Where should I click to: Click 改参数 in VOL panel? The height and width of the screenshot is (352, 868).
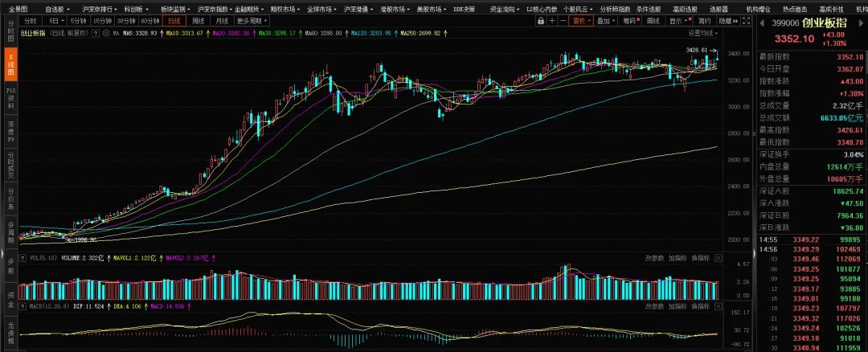654,258
